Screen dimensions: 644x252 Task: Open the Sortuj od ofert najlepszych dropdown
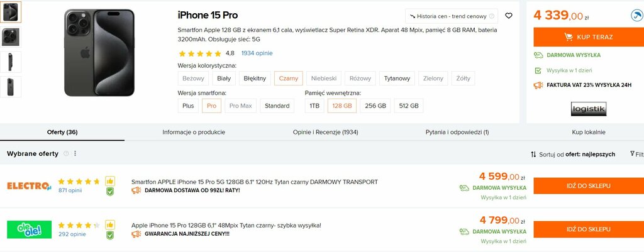573,155
